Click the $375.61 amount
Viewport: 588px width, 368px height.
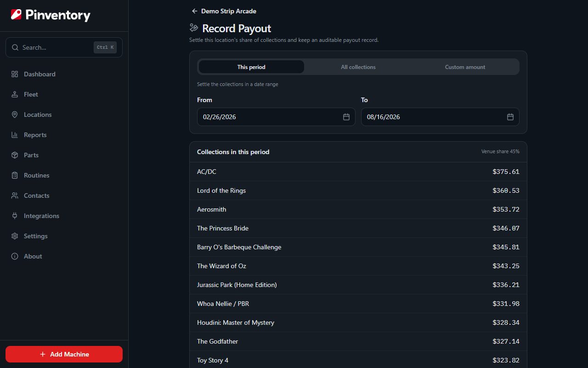(x=506, y=172)
